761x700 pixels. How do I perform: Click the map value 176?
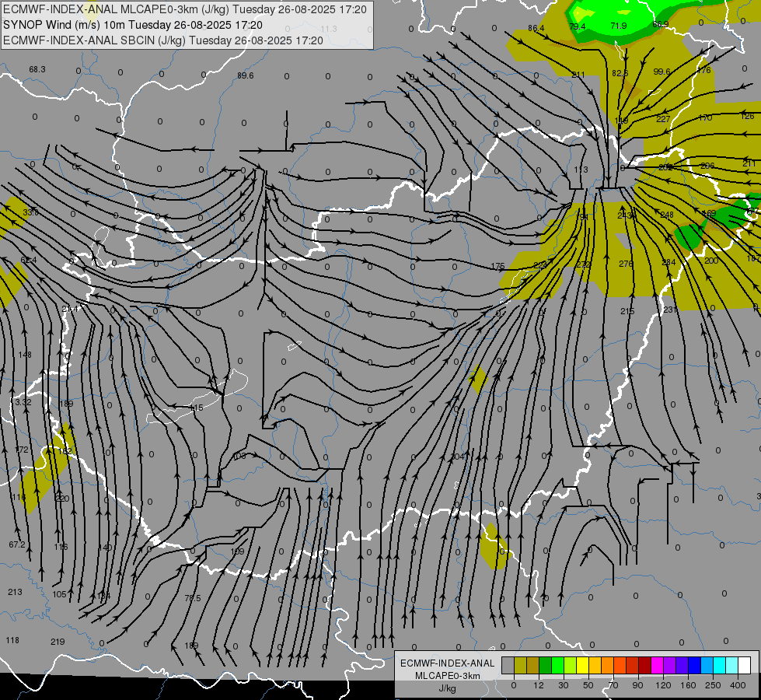[703, 70]
